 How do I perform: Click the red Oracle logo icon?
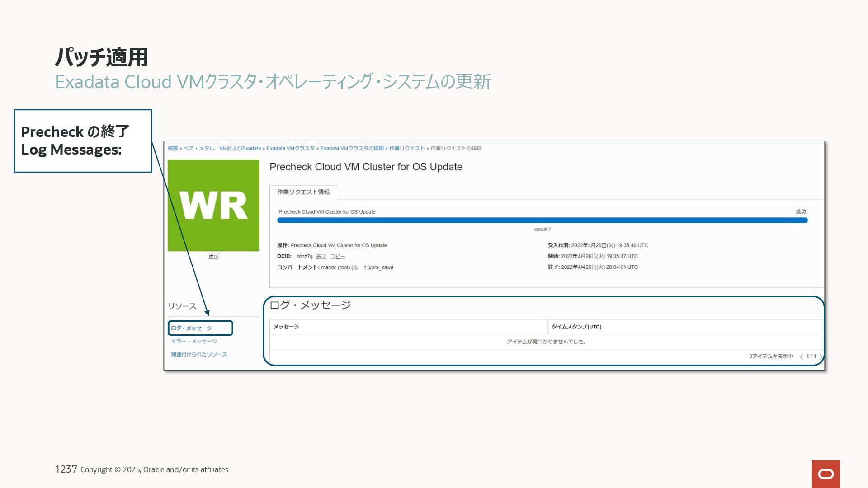click(x=826, y=474)
